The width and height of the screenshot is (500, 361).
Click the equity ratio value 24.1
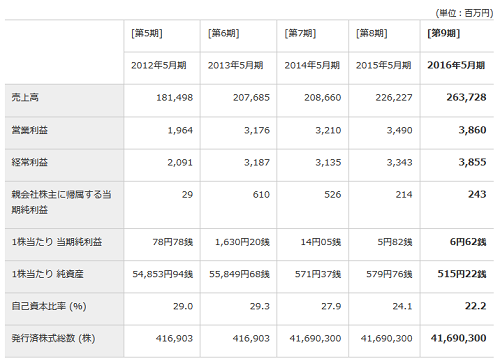pos(402,306)
